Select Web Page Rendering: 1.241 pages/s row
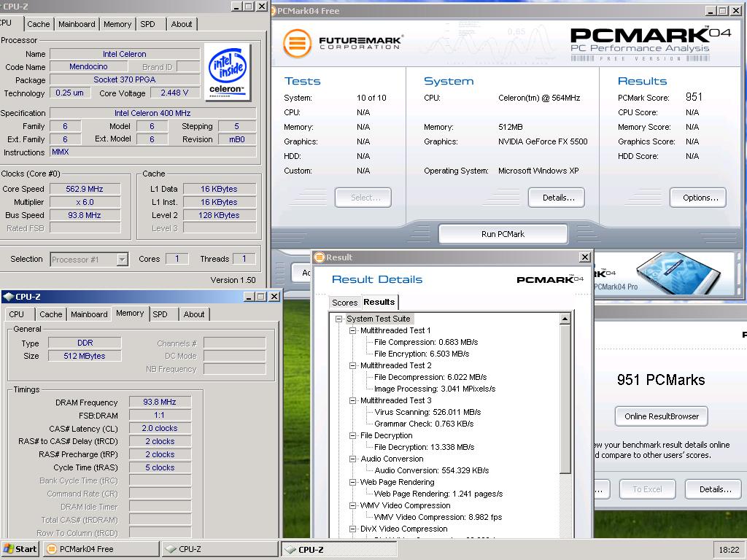The height and width of the screenshot is (560, 747). pyautogui.click(x=438, y=494)
